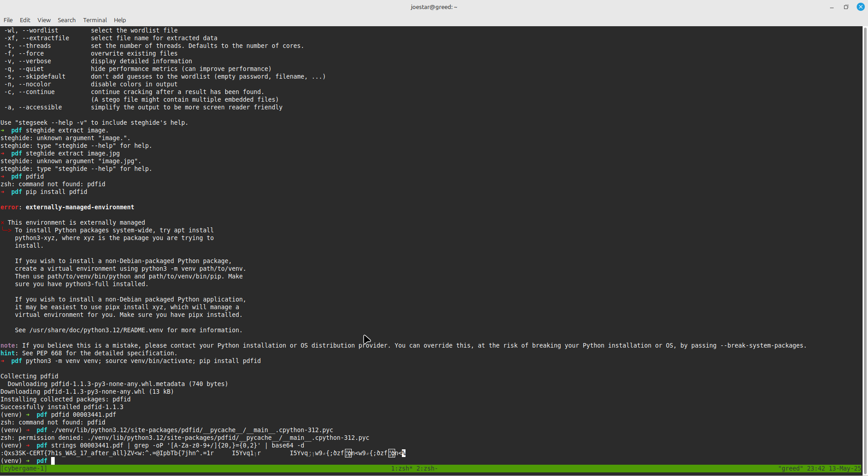Open the File menu
The width and height of the screenshot is (868, 476).
pyautogui.click(x=8, y=20)
